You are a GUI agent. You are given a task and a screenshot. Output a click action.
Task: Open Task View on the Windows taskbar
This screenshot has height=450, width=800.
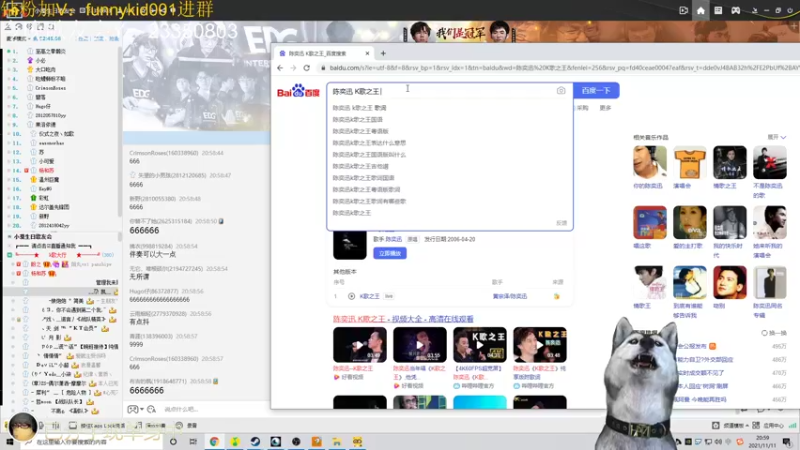(193, 442)
